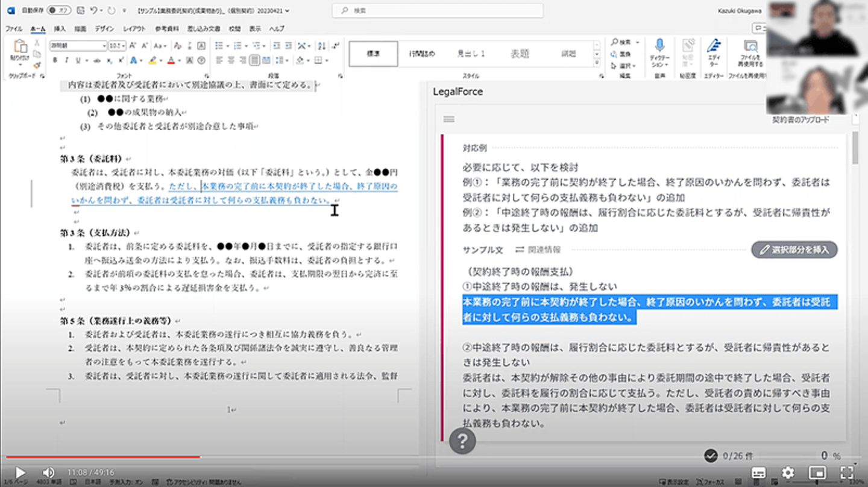Screen dimensions: 868x487
Task: Click the justify text alignment icon
Action: point(255,60)
